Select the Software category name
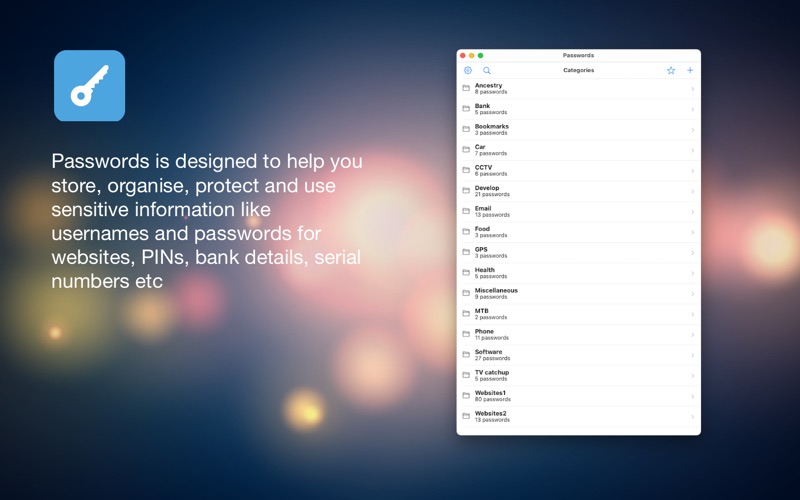Image resolution: width=800 pixels, height=500 pixels. 488,352
